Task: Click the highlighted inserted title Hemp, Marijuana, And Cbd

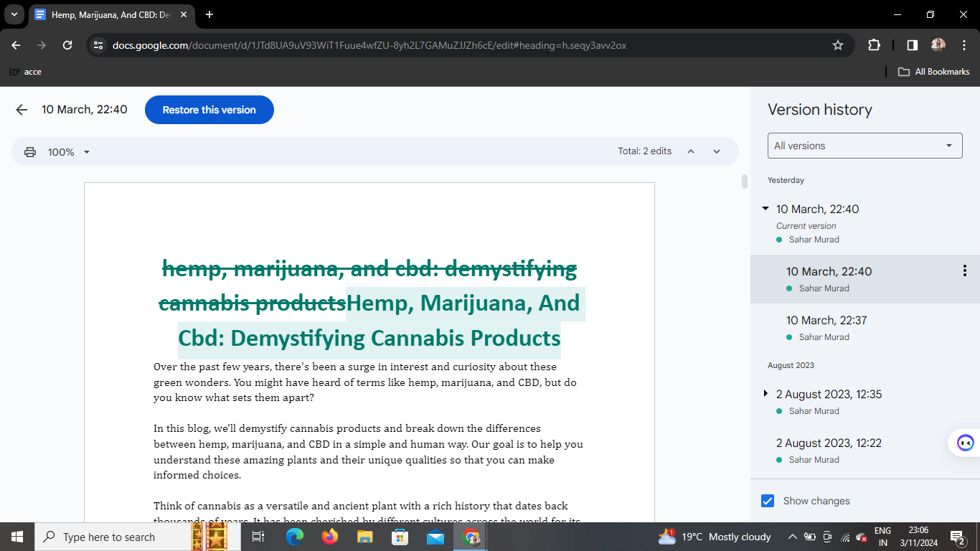Action: (x=380, y=321)
